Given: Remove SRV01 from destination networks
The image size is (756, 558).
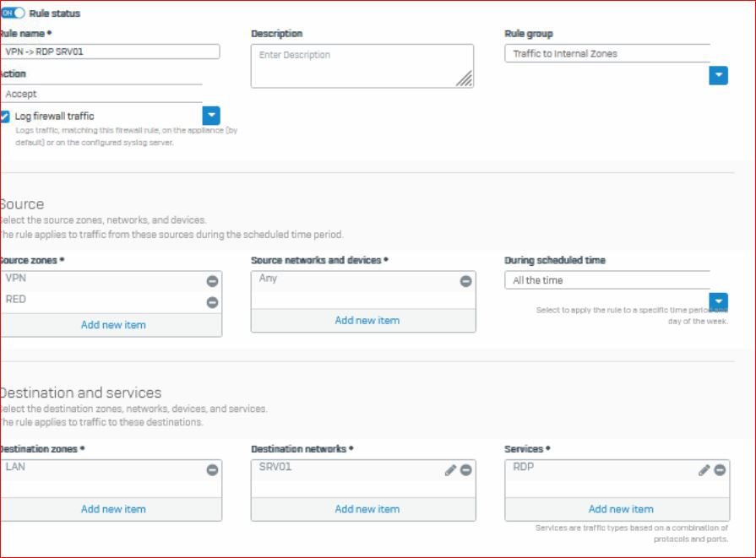Looking at the screenshot, I should pos(465,470).
